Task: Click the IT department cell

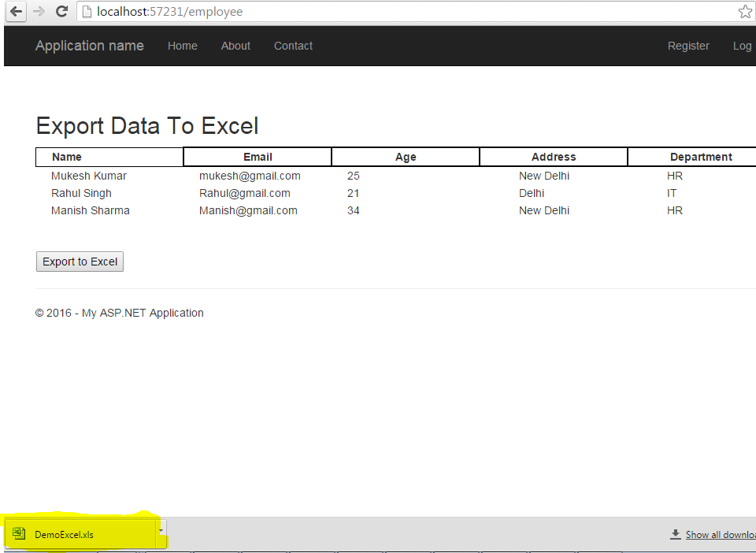Action: (672, 193)
